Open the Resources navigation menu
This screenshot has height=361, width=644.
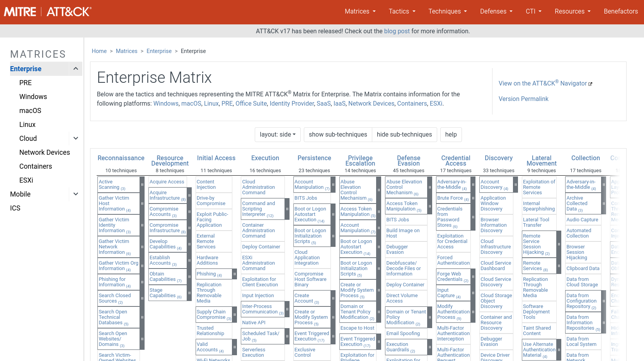click(572, 12)
